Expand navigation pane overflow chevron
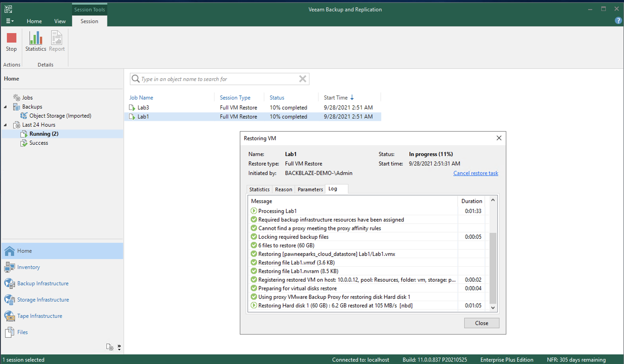Viewport: 624px width, 364px height. pyautogui.click(x=119, y=347)
